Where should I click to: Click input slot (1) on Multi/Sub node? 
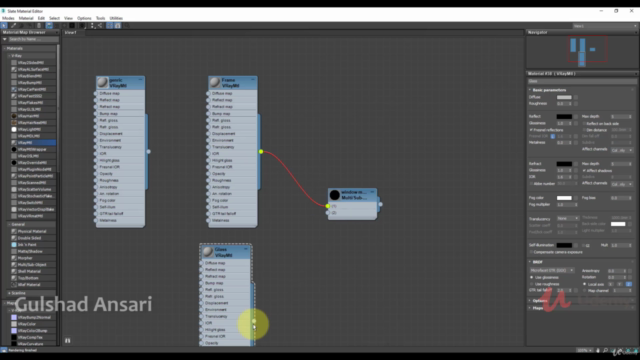[327, 206]
